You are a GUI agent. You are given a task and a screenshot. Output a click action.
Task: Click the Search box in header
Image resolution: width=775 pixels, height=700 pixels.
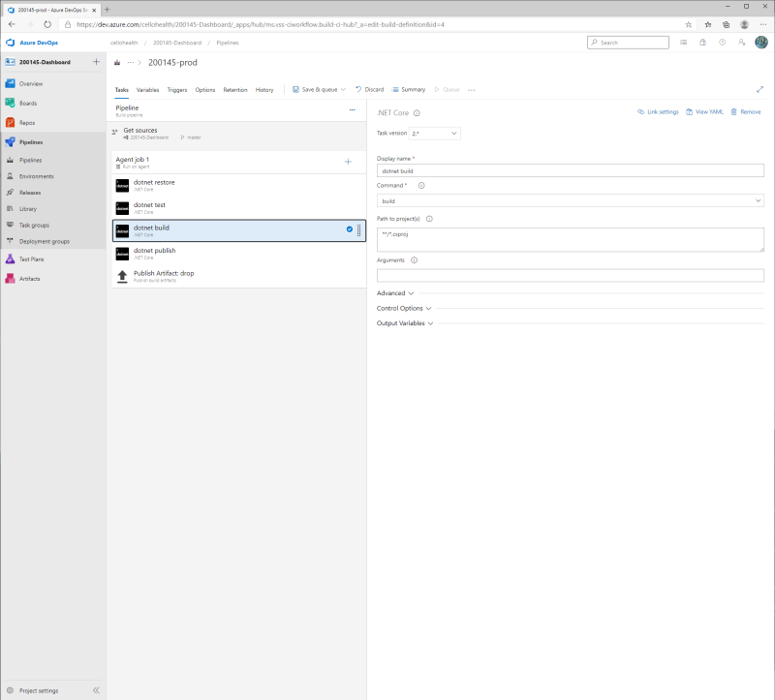[628, 43]
